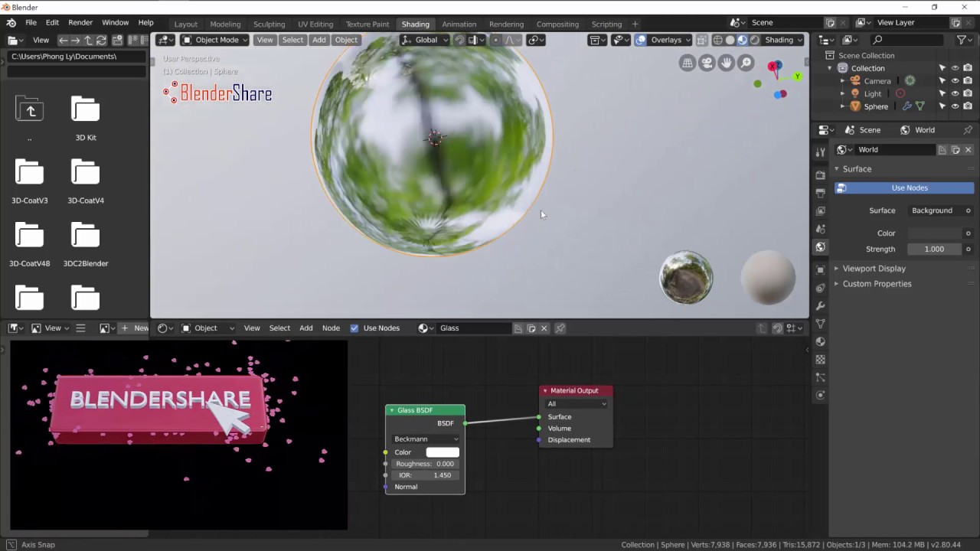Open the 3DC2Blender folder
The height and width of the screenshot is (551, 980).
point(86,245)
